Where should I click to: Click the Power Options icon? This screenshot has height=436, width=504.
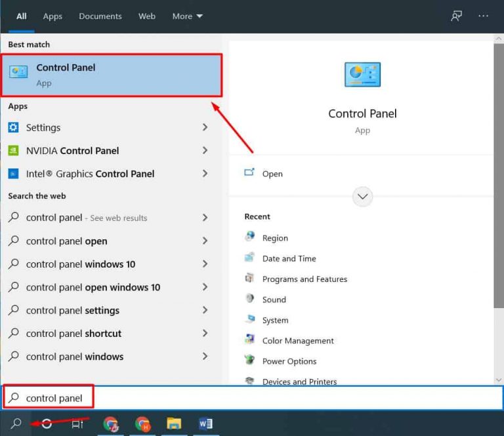click(250, 360)
